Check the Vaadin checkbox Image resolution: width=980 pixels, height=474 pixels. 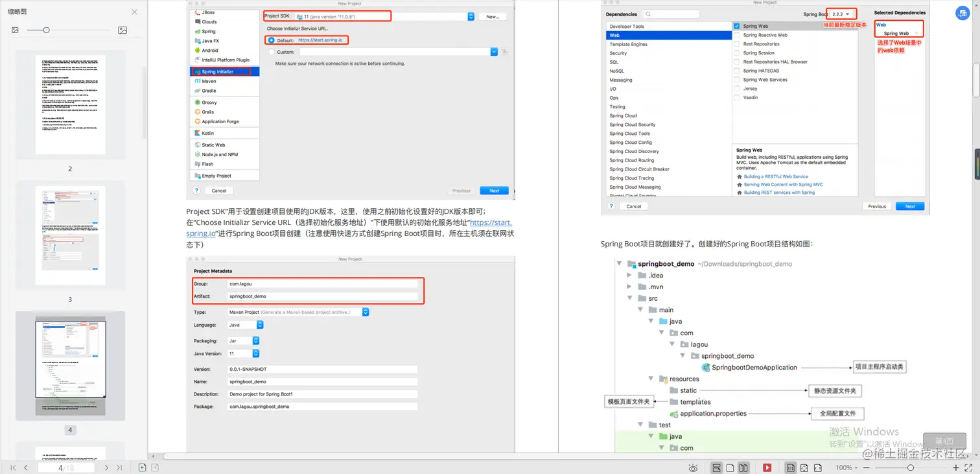[x=737, y=97]
